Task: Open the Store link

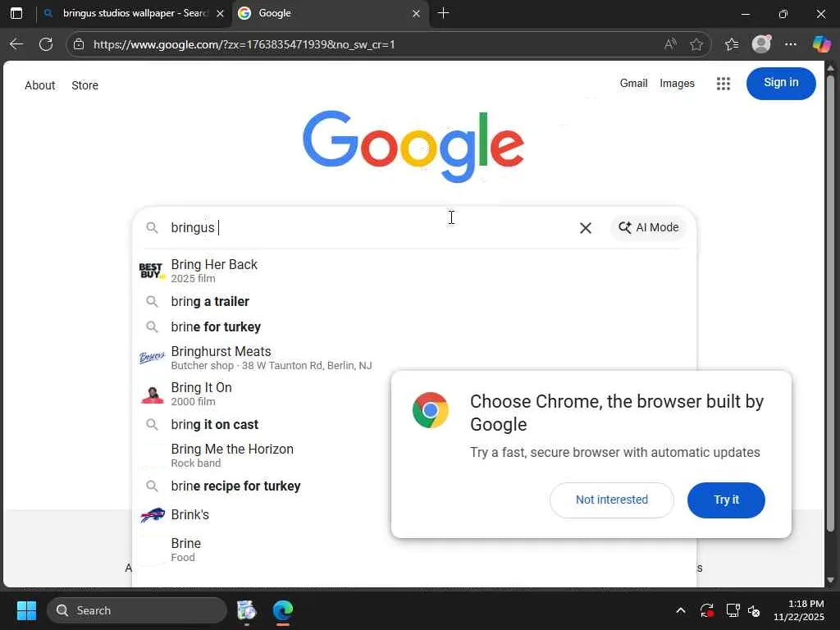Action: [x=84, y=85]
